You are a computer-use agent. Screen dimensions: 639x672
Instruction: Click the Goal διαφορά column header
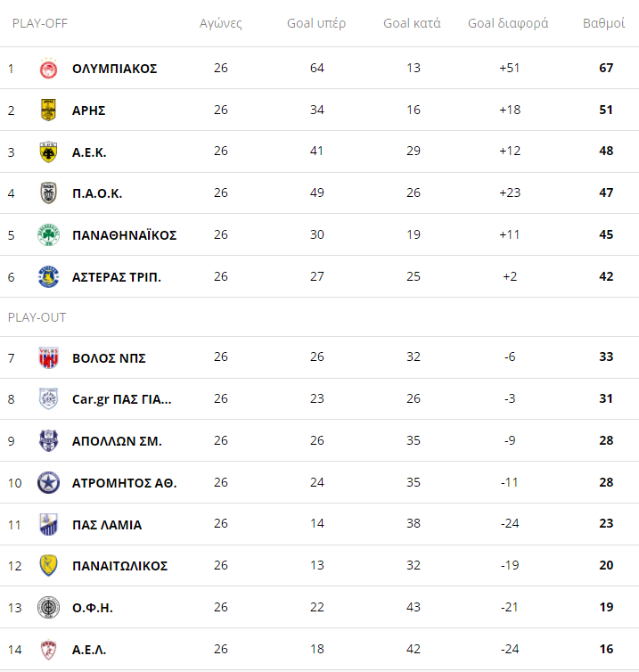coord(508,23)
